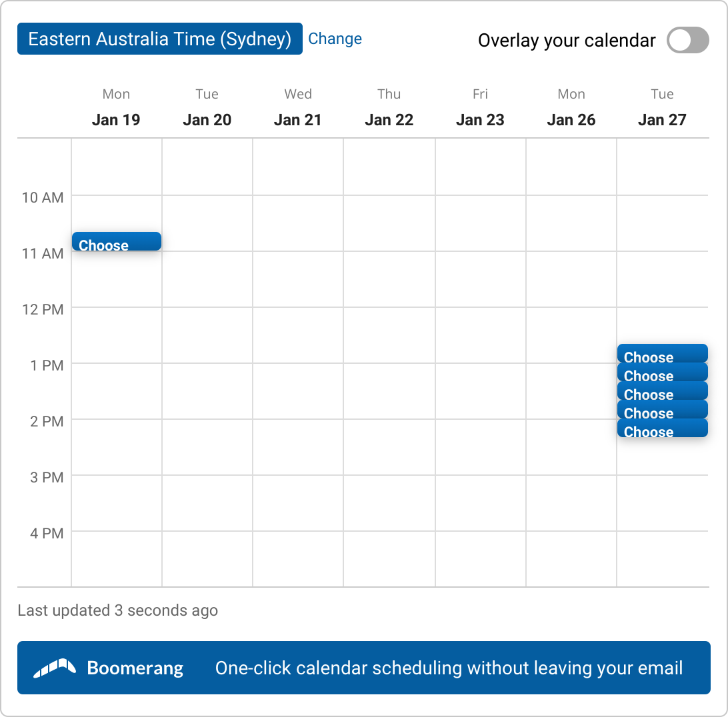This screenshot has height=717, width=728.
Task: Click the Last updated status text
Action: coord(117,610)
